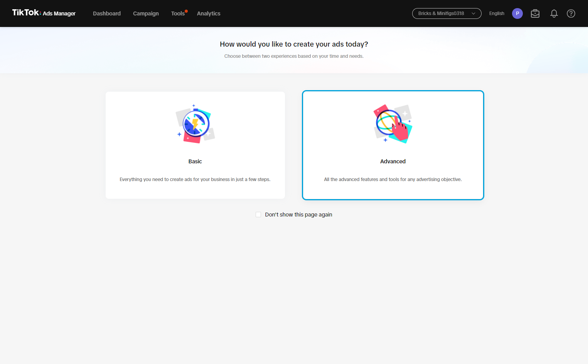588x364 pixels.
Task: Select the Basic title label
Action: [195, 161]
